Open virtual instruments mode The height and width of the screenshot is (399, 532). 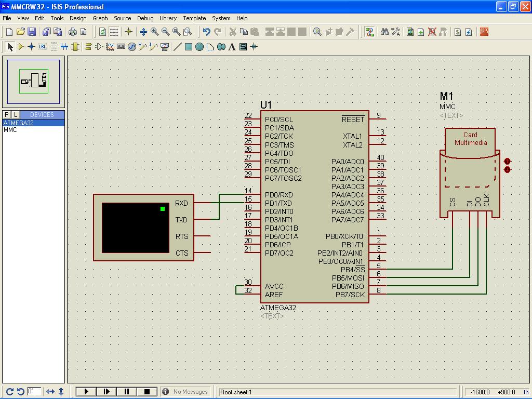(165, 47)
